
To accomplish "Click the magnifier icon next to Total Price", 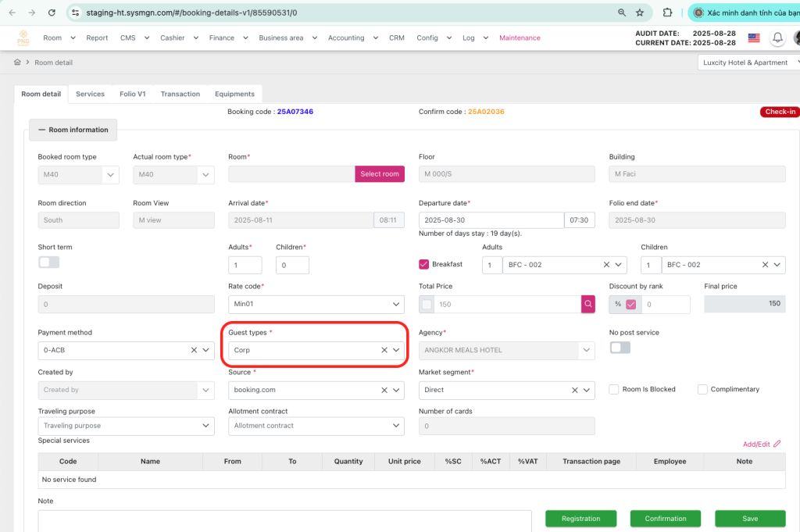I will (587, 305).
